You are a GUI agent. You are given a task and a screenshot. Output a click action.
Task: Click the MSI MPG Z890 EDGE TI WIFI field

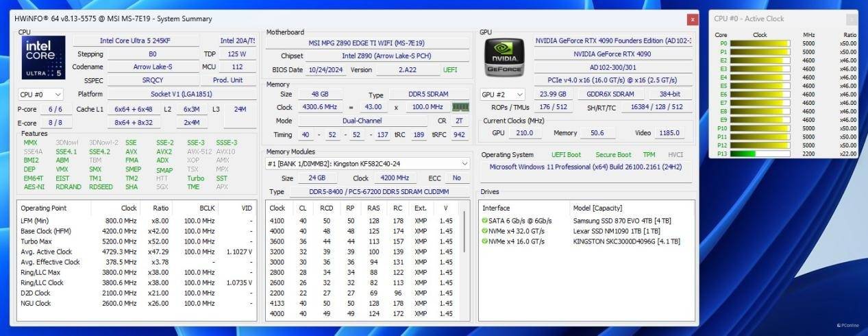point(367,43)
